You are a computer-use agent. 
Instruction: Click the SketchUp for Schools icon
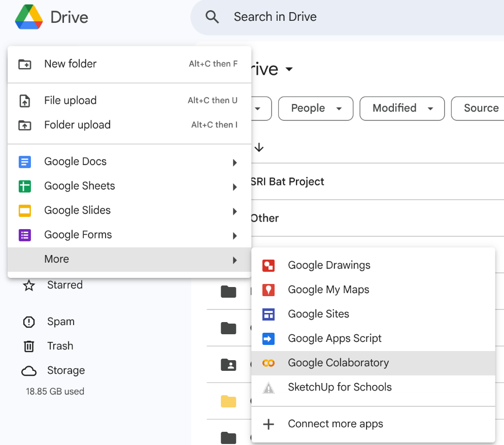[268, 388]
